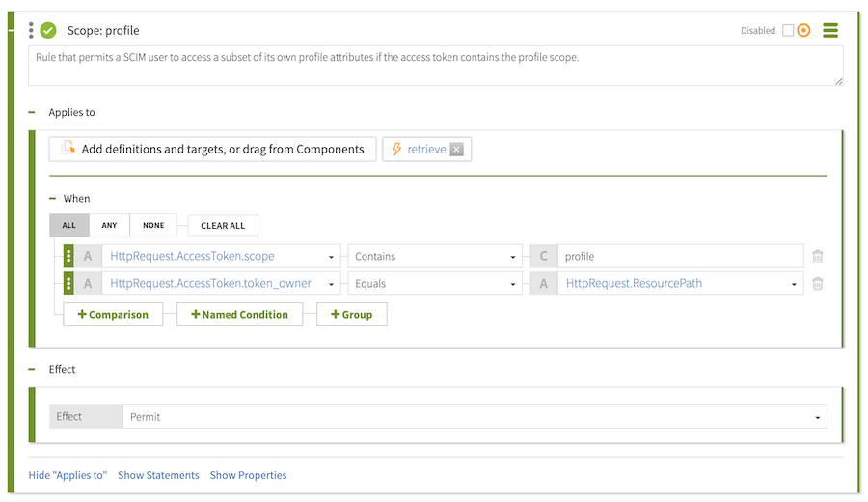Add a new Comparison condition
The image size is (868, 502).
(113, 315)
